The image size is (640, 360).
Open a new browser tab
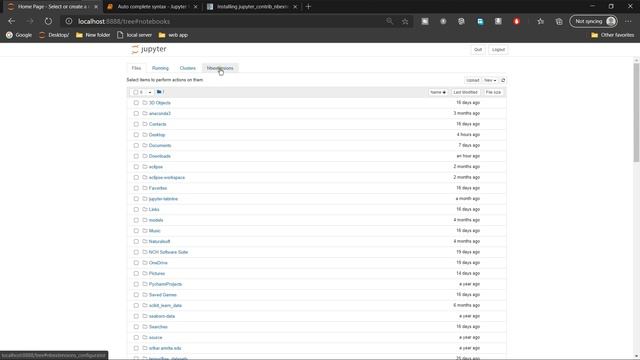pos(308,7)
